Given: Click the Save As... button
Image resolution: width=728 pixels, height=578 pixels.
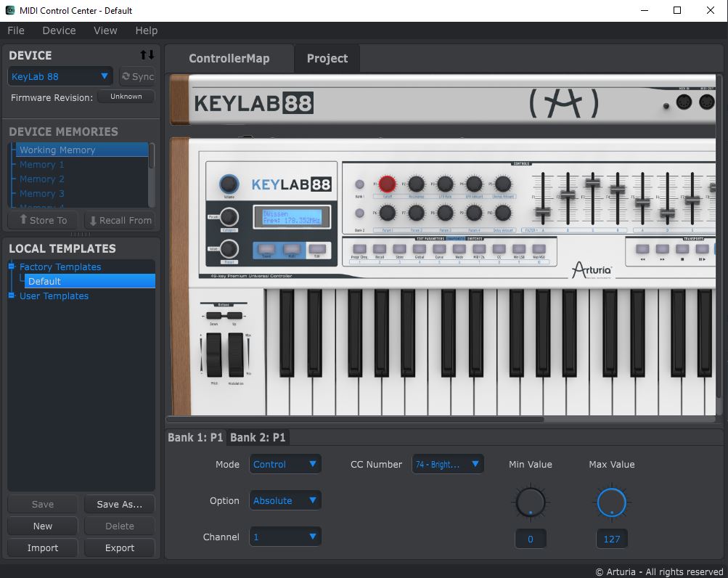Looking at the screenshot, I should click(120, 504).
